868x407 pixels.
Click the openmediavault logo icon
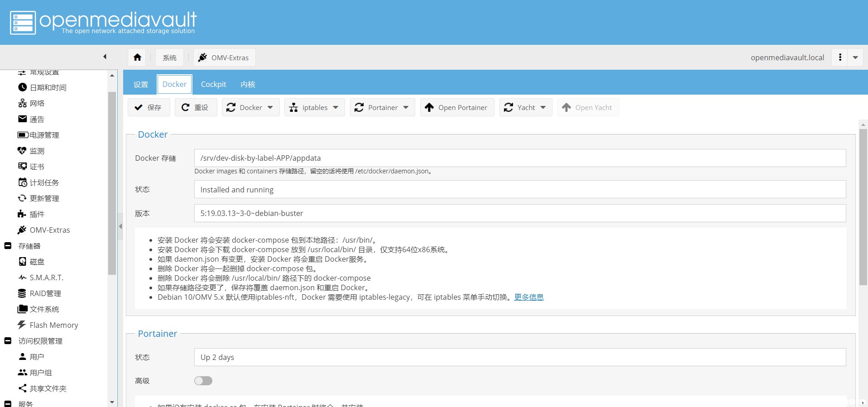(x=23, y=23)
